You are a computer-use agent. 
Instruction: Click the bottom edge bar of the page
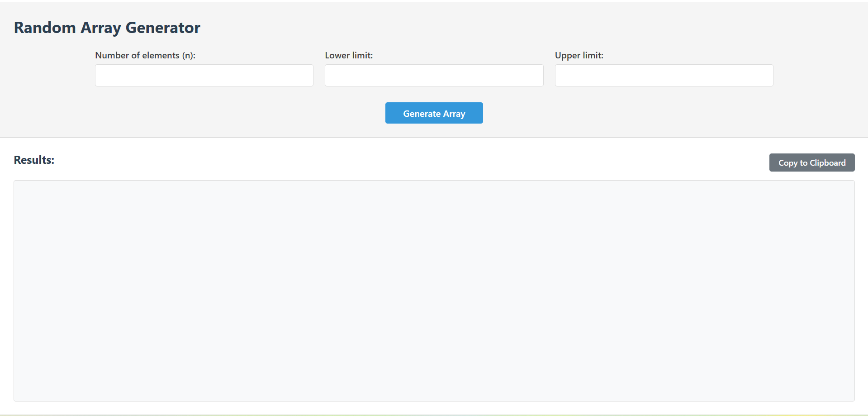pos(434,414)
